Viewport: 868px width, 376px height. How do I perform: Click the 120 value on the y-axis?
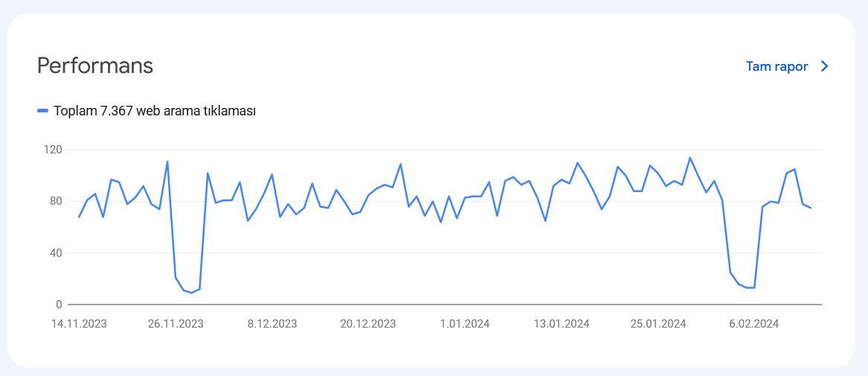click(52, 150)
